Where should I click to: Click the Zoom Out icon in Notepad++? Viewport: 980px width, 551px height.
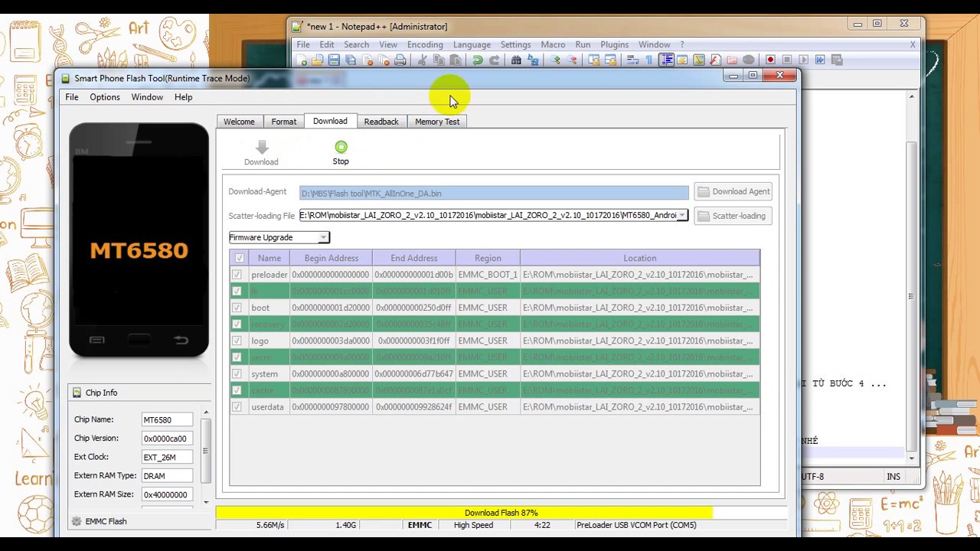click(x=572, y=60)
